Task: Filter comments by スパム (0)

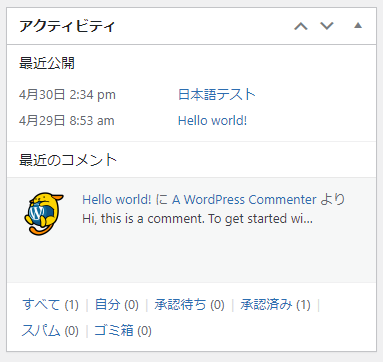Action: coord(50,331)
